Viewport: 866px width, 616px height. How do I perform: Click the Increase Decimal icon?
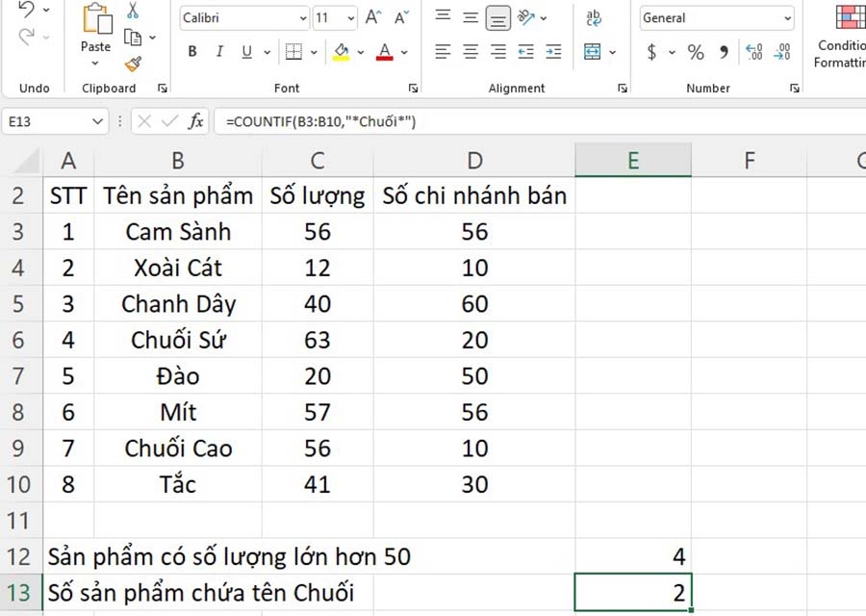point(753,52)
